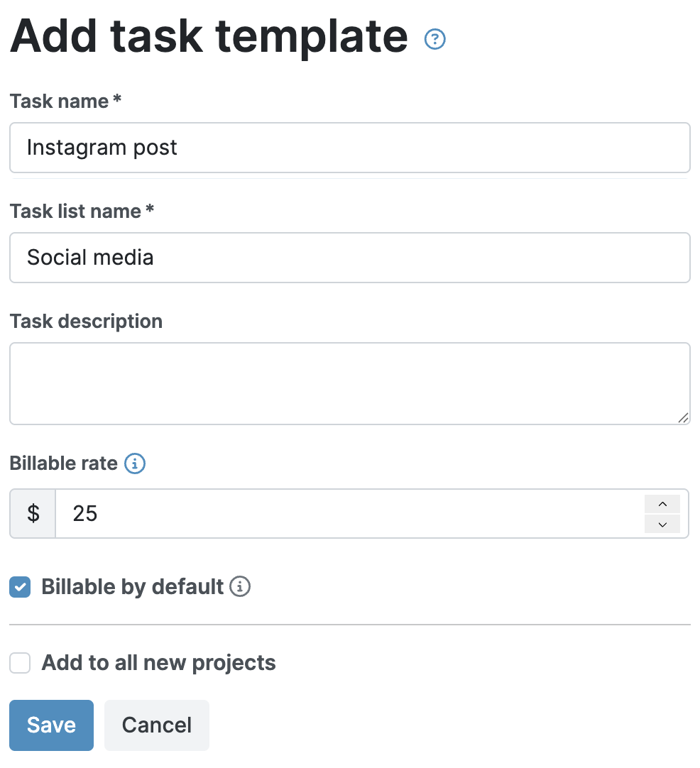
Task: Click info icon next to Billable rate
Action: point(135,464)
